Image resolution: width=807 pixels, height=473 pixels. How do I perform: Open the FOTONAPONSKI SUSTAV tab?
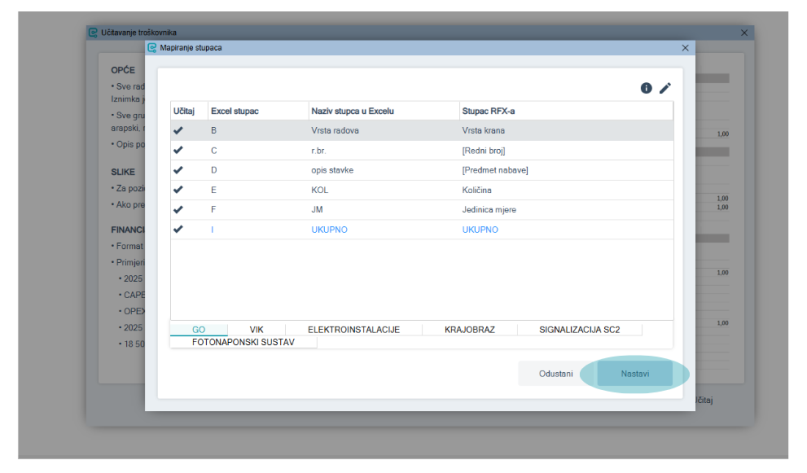[x=243, y=342]
